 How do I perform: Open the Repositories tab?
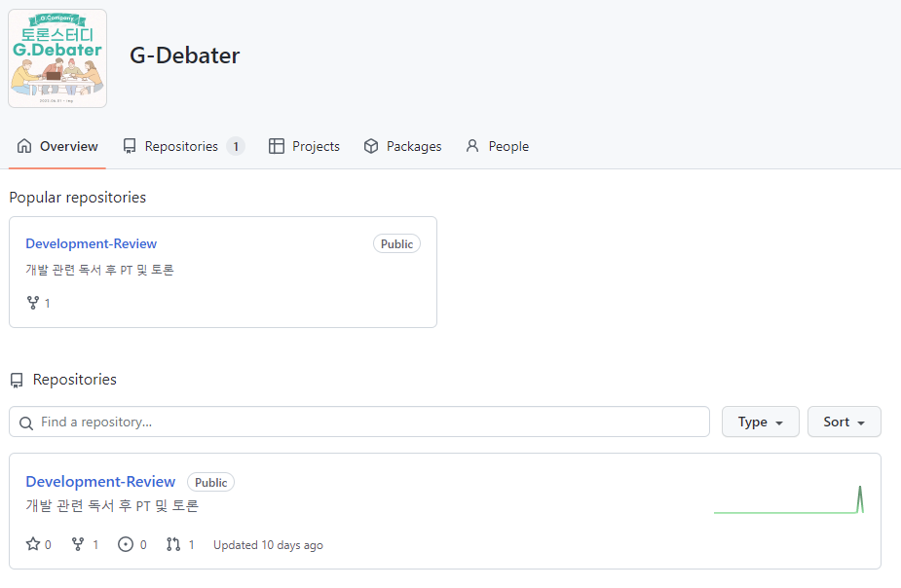point(184,146)
